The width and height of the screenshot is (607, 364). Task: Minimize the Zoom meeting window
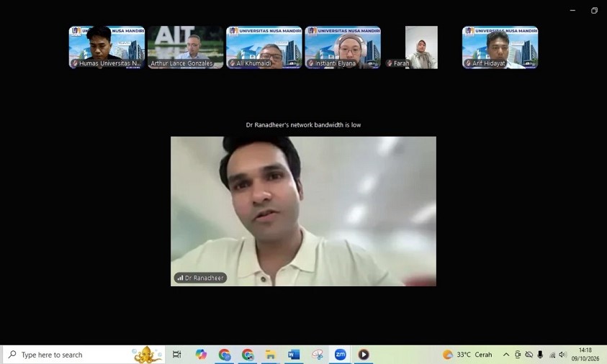tap(572, 11)
